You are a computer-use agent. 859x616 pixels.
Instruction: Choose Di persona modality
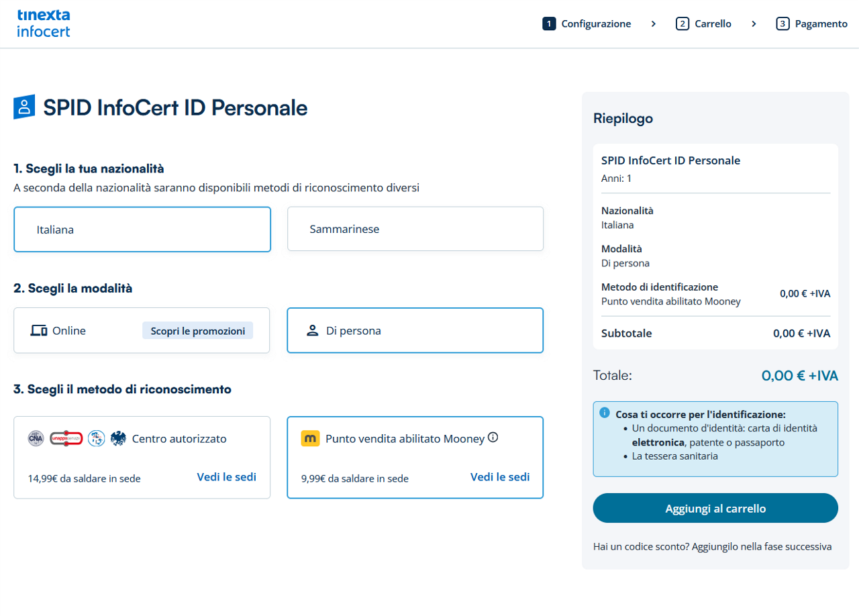click(x=415, y=330)
